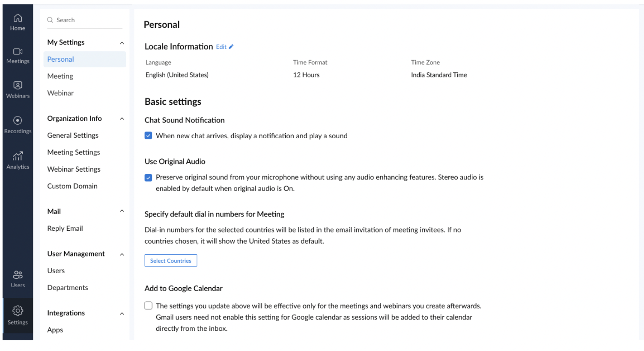Open Custom Domain settings
The width and height of the screenshot is (644, 351).
[x=72, y=186]
